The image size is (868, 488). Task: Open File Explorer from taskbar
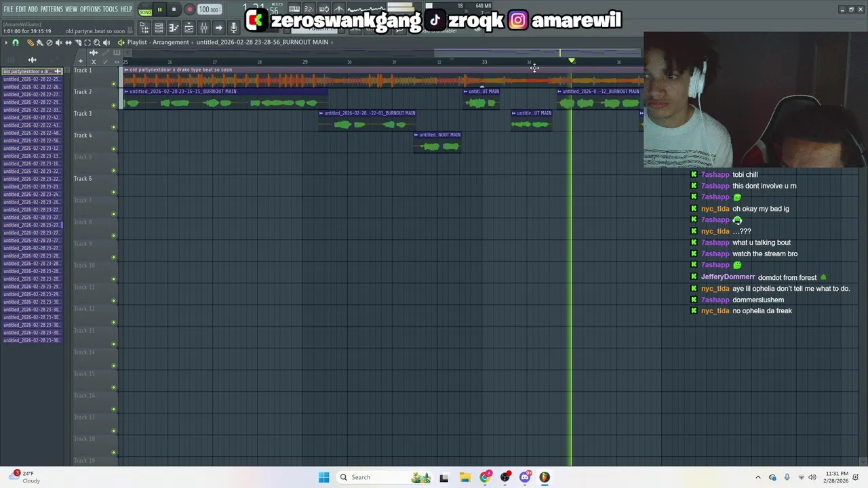465,477
